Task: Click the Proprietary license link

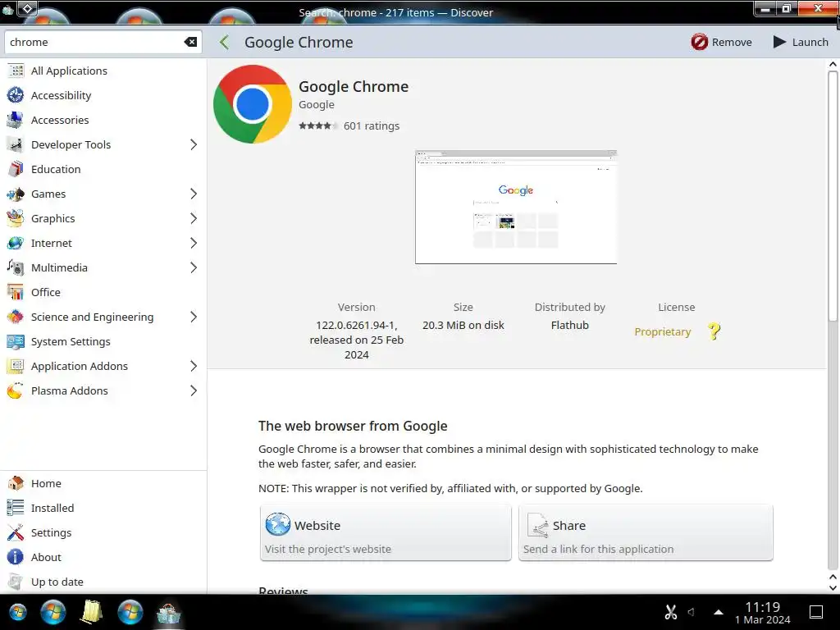Action: coord(663,331)
